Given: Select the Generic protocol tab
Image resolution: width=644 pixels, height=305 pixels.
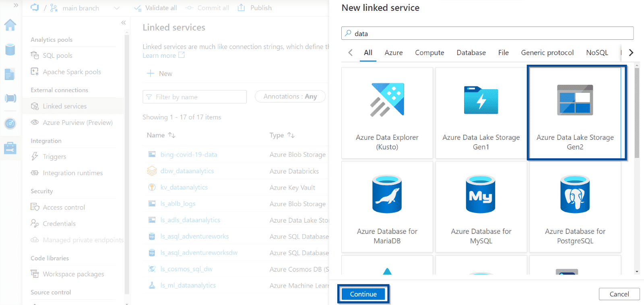Looking at the screenshot, I should [547, 53].
